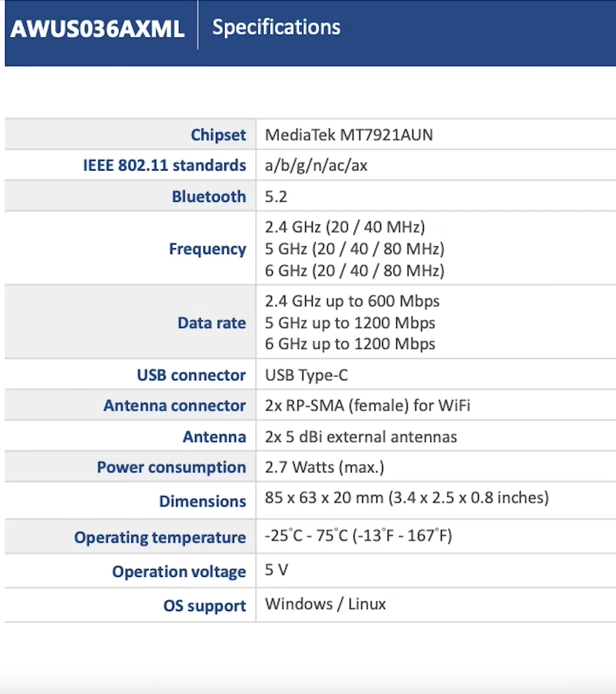
Task: Click IEEE 802.11 standards label
Action: 164,165
